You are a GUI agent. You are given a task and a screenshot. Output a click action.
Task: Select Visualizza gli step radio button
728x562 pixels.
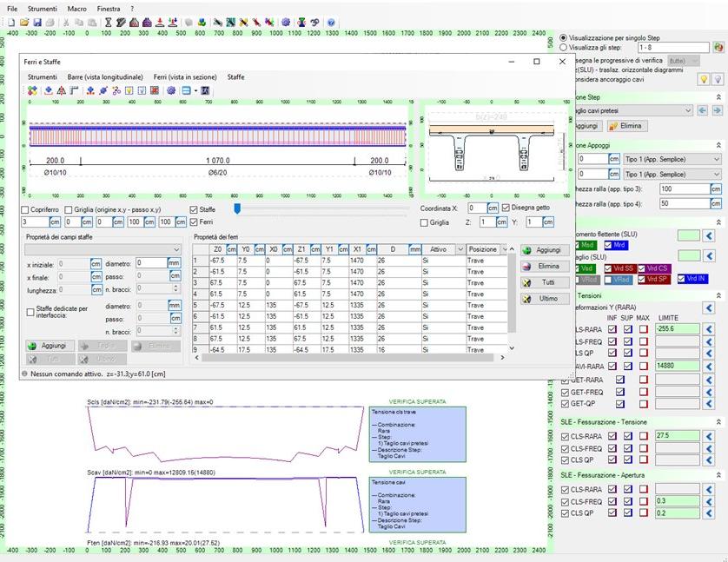564,49
